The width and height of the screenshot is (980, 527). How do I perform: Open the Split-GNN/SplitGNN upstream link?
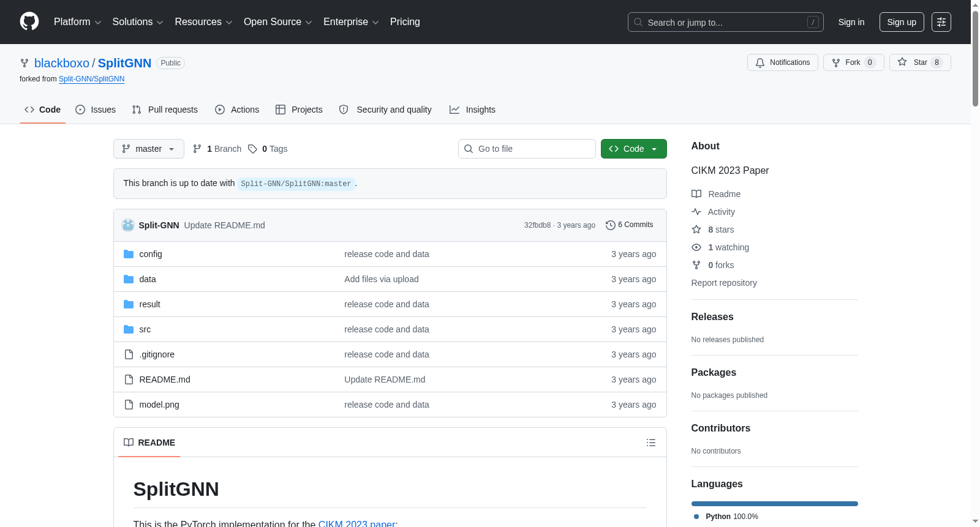click(x=92, y=79)
